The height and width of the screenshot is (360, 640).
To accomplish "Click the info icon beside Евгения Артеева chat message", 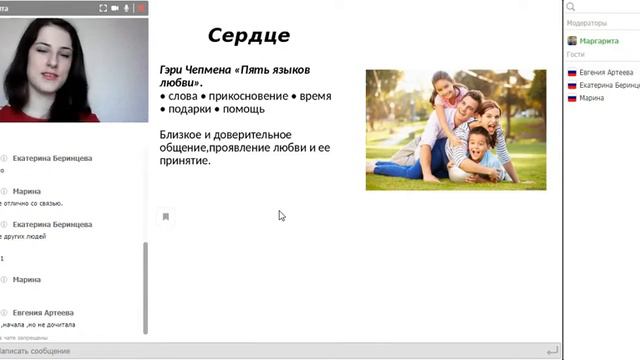I will [x=4, y=313].
